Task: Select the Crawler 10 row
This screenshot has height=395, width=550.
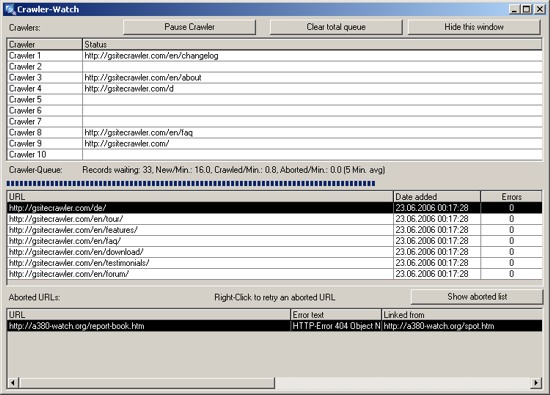Action: 275,154
